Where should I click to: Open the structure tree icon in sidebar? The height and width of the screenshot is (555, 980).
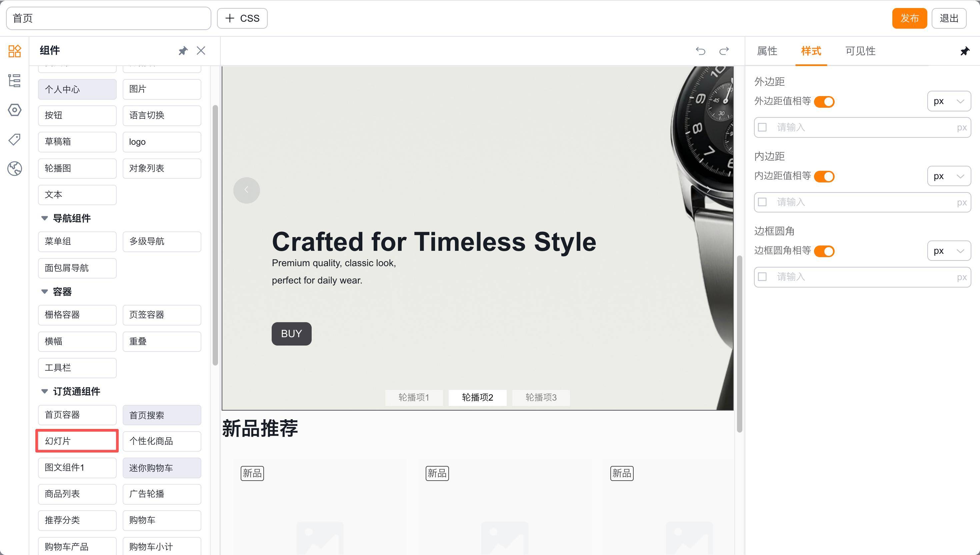point(14,80)
